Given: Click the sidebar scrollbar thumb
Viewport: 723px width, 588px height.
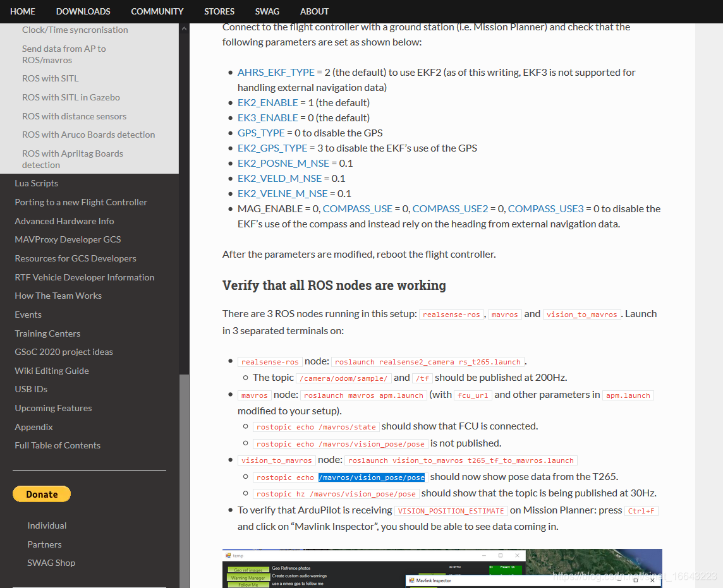Looking at the screenshot, I should point(184,481).
